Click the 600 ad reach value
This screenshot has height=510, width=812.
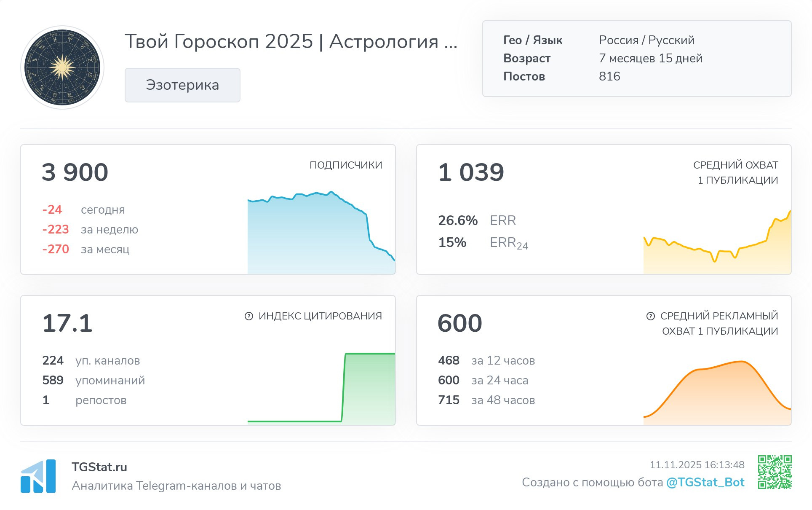click(459, 323)
